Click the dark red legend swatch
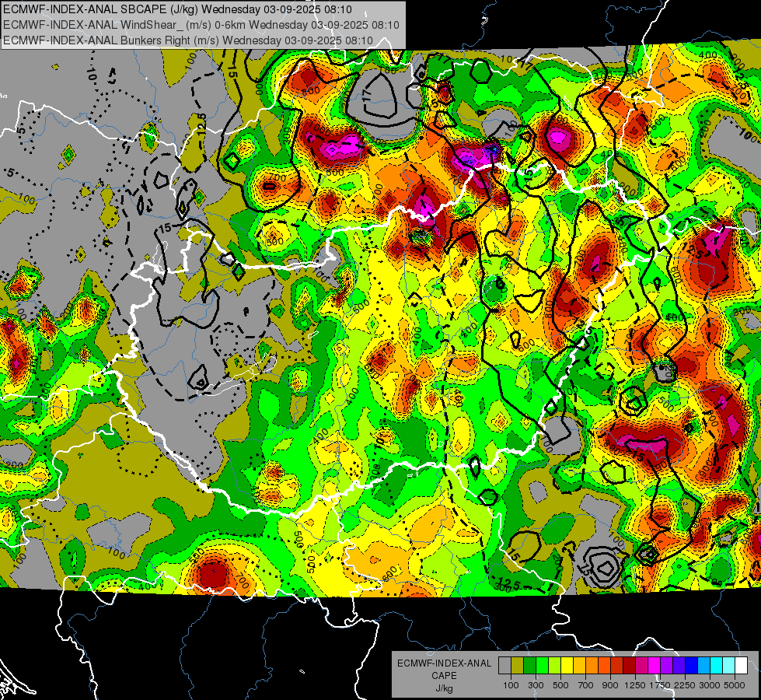Viewport: 761px width, 700px height. (x=630, y=666)
